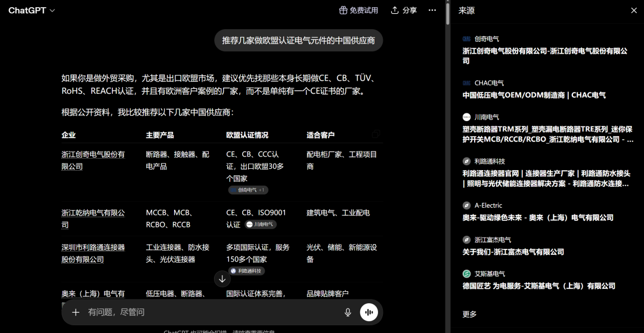Copy the table using the copy icon
This screenshot has height=333, width=644.
pos(376,134)
